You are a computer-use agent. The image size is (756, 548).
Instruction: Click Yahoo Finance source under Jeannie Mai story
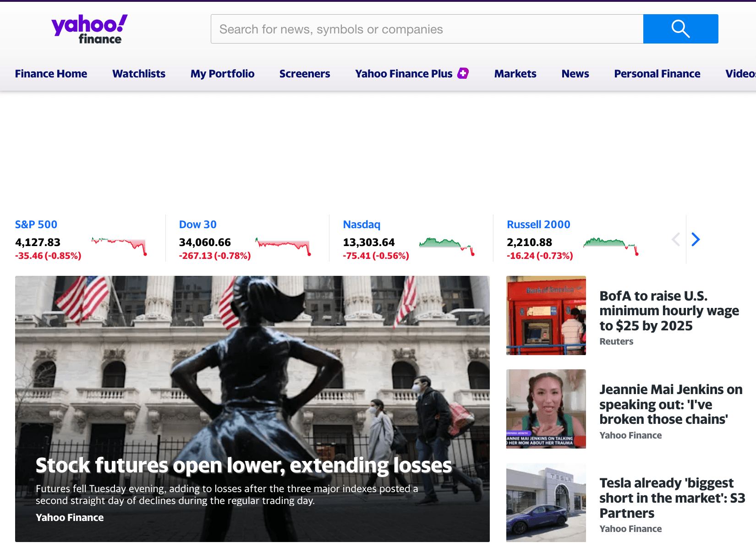(630, 435)
